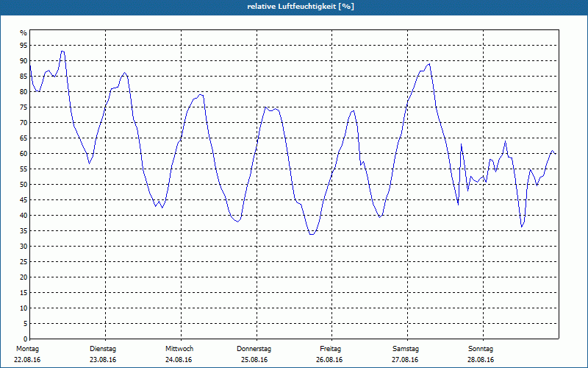The image size is (588, 368).
Task: Click the date label '28.08.16'
Action: pos(481,360)
